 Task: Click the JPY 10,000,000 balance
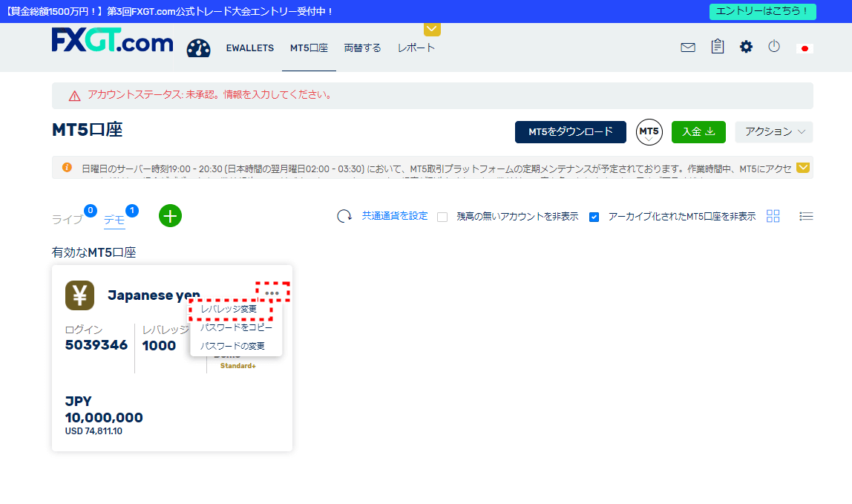click(104, 410)
